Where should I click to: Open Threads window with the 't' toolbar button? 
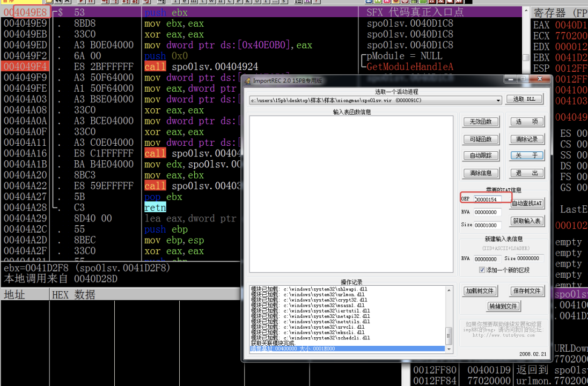tap(202, 2)
